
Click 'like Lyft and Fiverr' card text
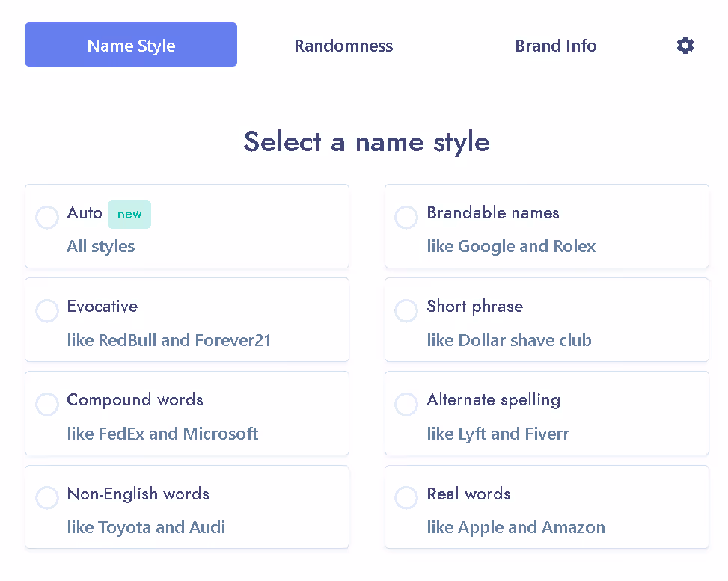coord(498,434)
